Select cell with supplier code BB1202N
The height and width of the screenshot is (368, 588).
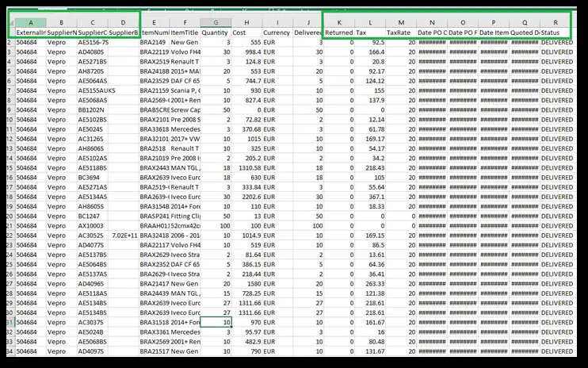tap(93, 110)
